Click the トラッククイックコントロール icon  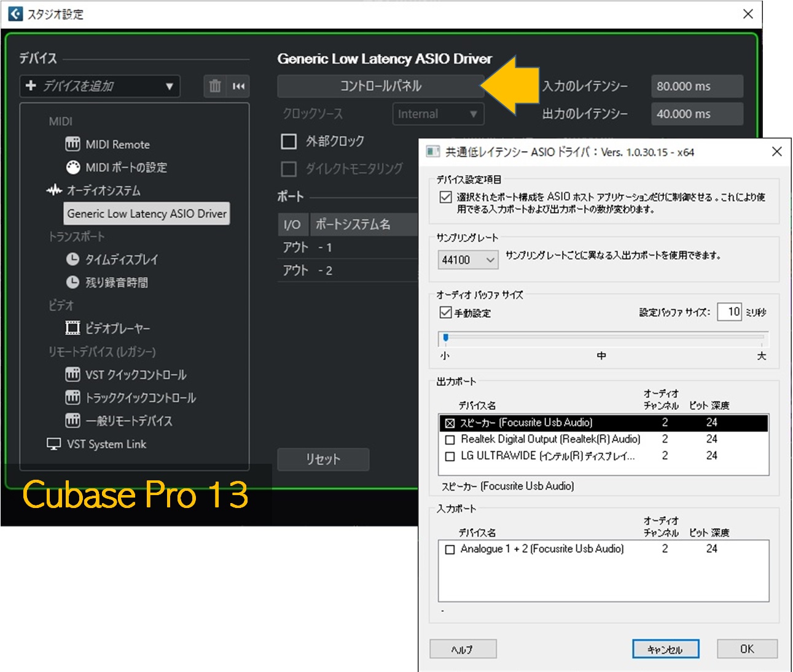pyautogui.click(x=72, y=397)
